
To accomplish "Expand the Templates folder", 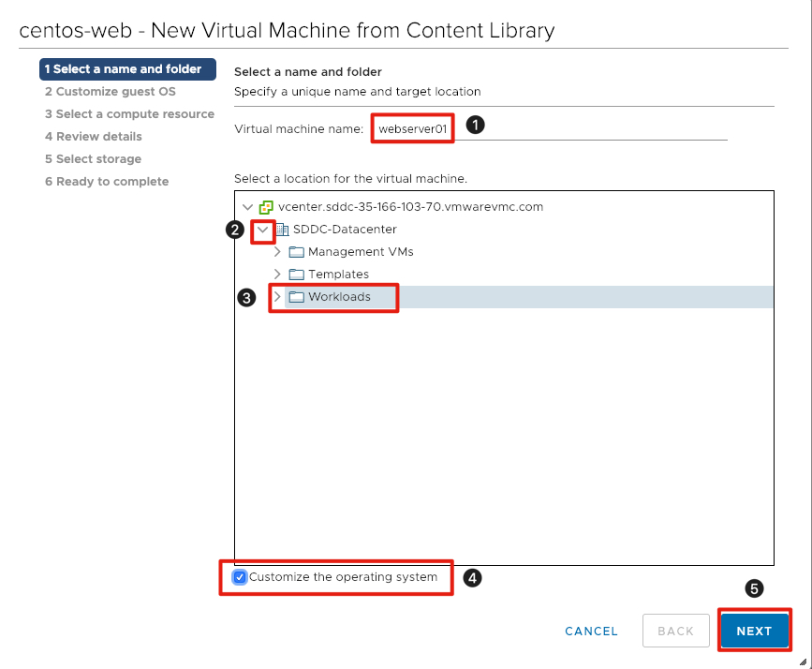I will 277,275.
